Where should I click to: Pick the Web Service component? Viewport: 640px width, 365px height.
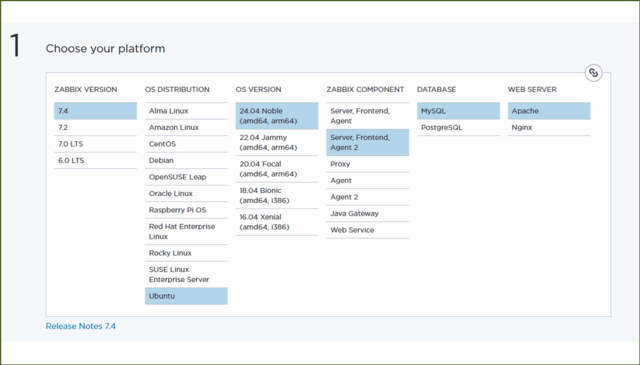point(368,230)
